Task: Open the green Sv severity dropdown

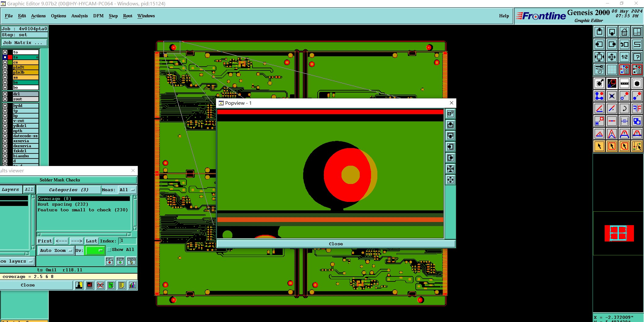Action: 95,251
